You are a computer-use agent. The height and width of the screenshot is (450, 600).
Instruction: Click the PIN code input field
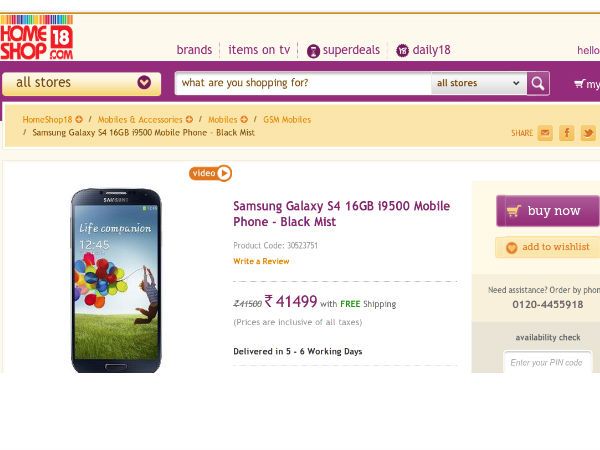pos(547,362)
